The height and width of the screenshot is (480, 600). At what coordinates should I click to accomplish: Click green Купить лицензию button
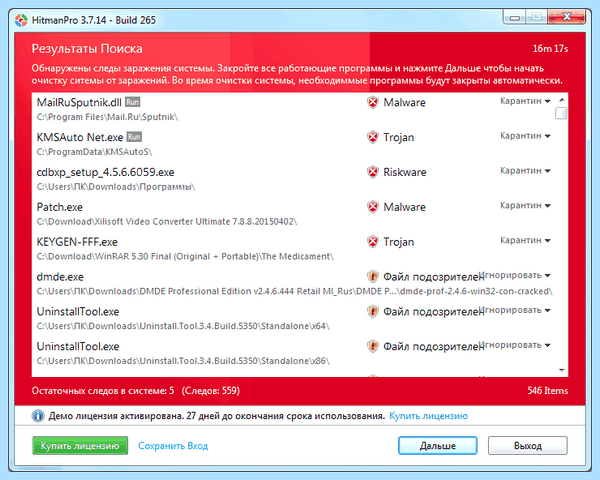pyautogui.click(x=80, y=446)
